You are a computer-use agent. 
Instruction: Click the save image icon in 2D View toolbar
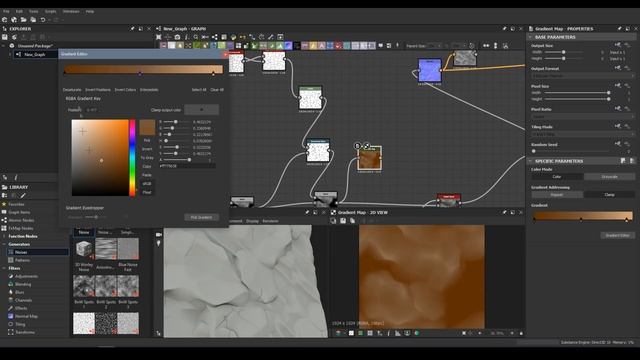(x=343, y=221)
